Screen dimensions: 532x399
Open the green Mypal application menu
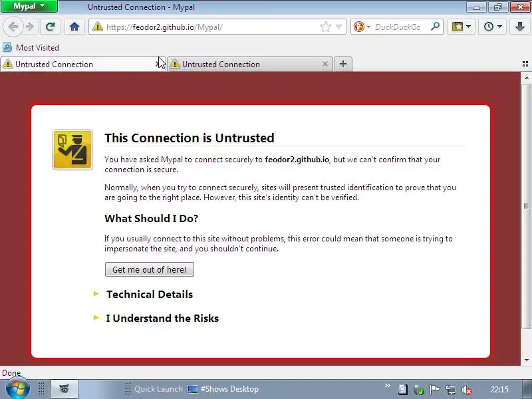[x=29, y=6]
